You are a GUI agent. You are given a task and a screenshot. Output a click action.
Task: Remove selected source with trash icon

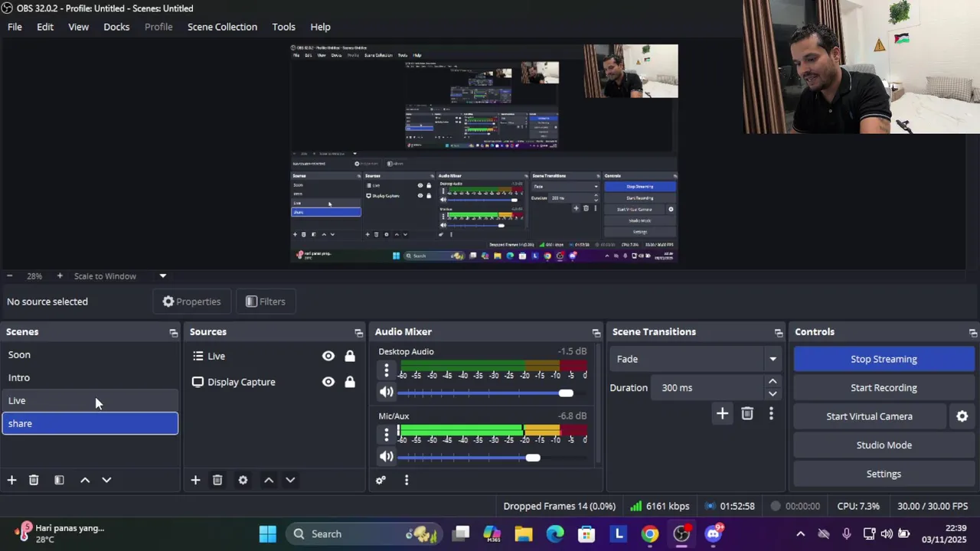pyautogui.click(x=217, y=480)
